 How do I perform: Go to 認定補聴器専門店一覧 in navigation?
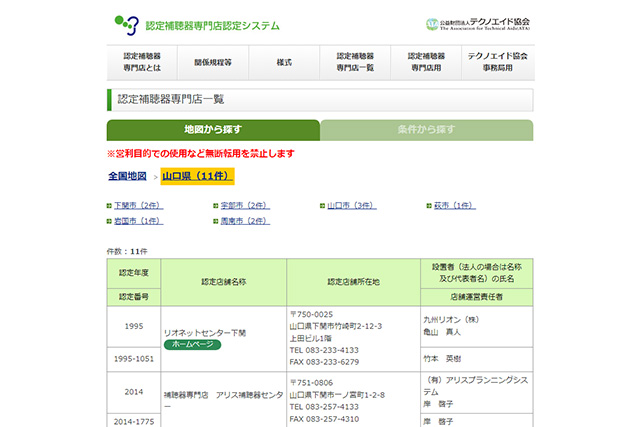[x=355, y=62]
